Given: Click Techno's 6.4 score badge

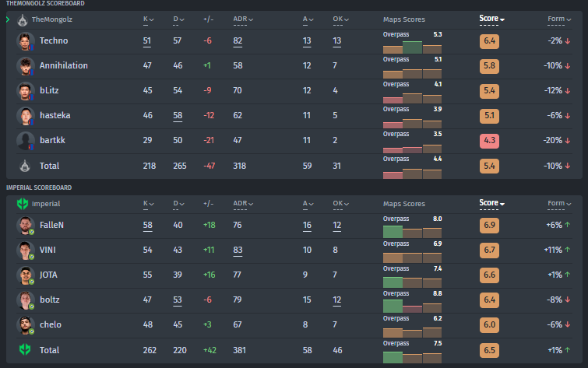Looking at the screenshot, I should 489,41.
